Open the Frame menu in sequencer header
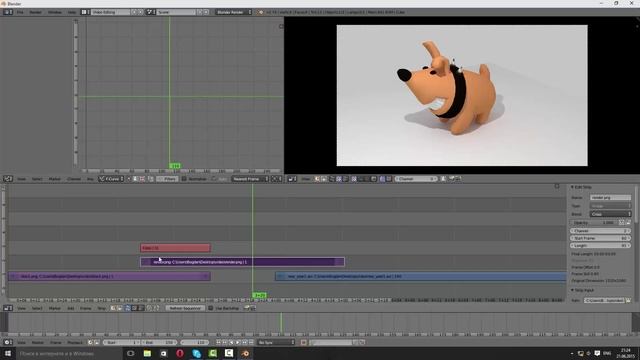Image resolution: width=640 pixels, height=360 pixels. click(85, 308)
